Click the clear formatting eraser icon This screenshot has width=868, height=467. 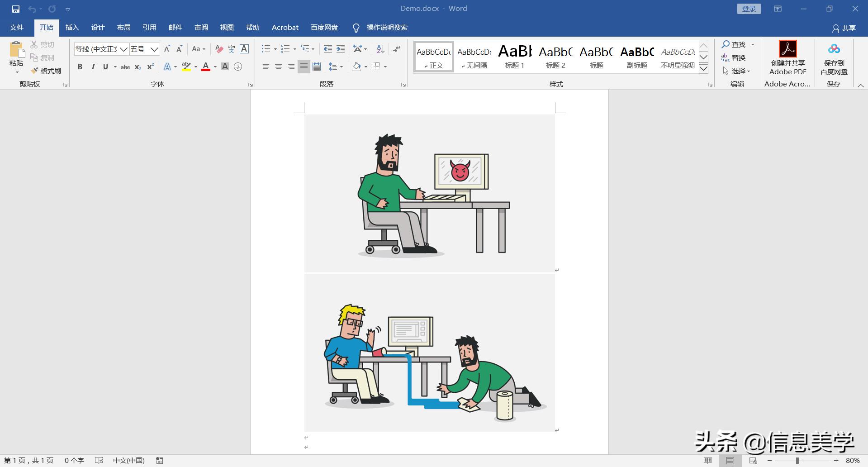tap(219, 49)
